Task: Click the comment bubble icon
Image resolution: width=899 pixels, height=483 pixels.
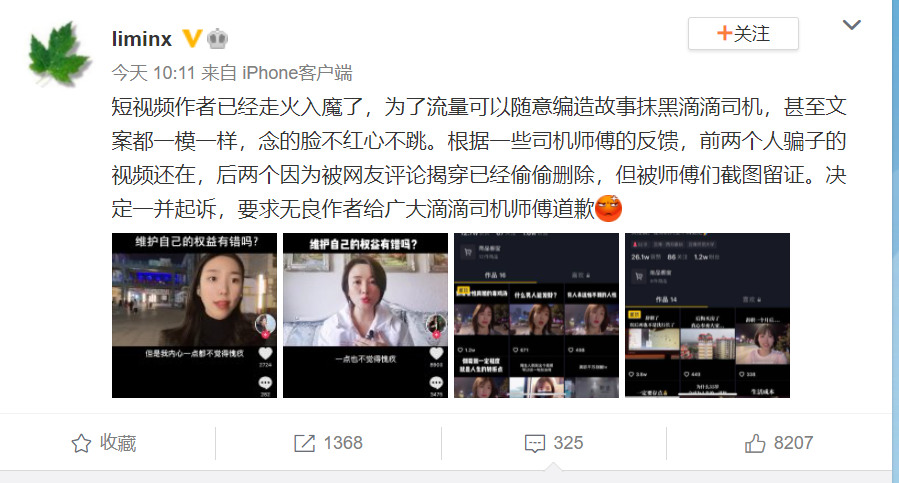Action: (x=535, y=443)
